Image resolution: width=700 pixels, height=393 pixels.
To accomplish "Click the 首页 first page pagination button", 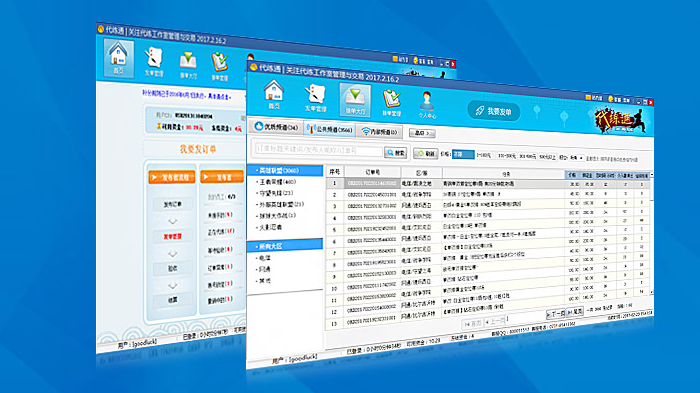I will click(472, 323).
